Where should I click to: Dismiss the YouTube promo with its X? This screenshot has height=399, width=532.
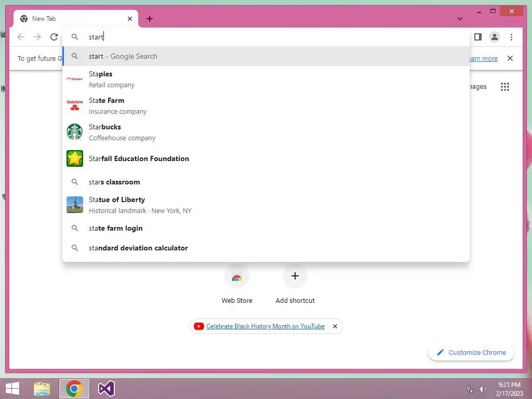pyautogui.click(x=335, y=326)
